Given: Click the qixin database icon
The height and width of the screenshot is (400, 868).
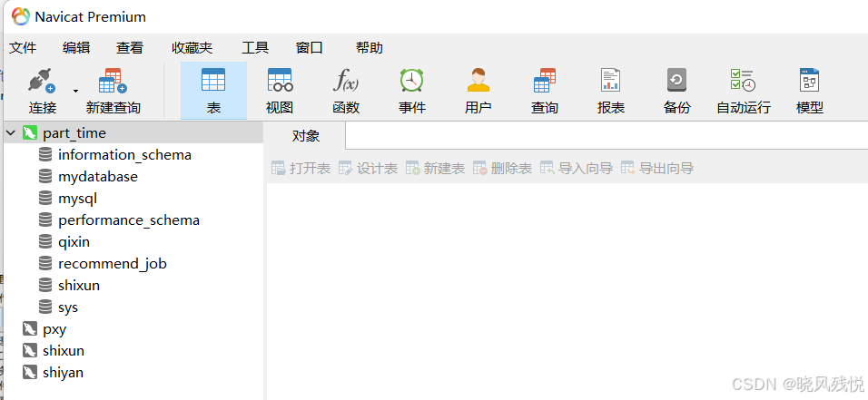Looking at the screenshot, I should pyautogui.click(x=45, y=242).
